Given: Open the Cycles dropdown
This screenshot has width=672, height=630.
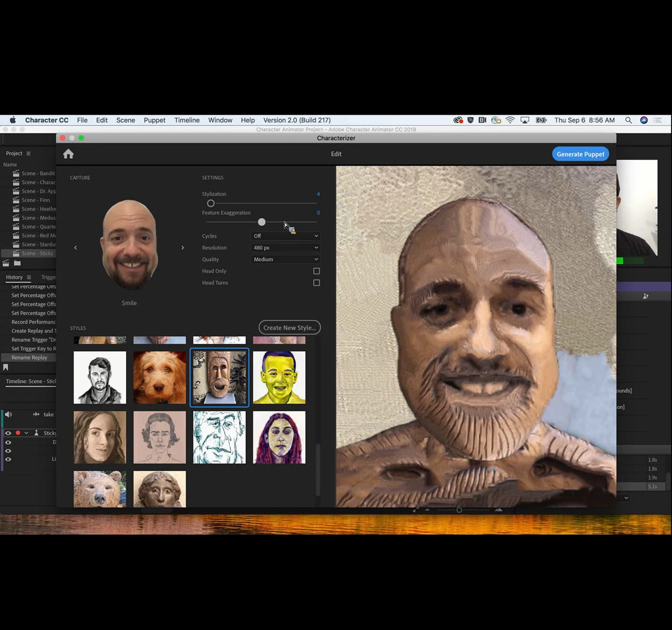Looking at the screenshot, I should coord(286,236).
